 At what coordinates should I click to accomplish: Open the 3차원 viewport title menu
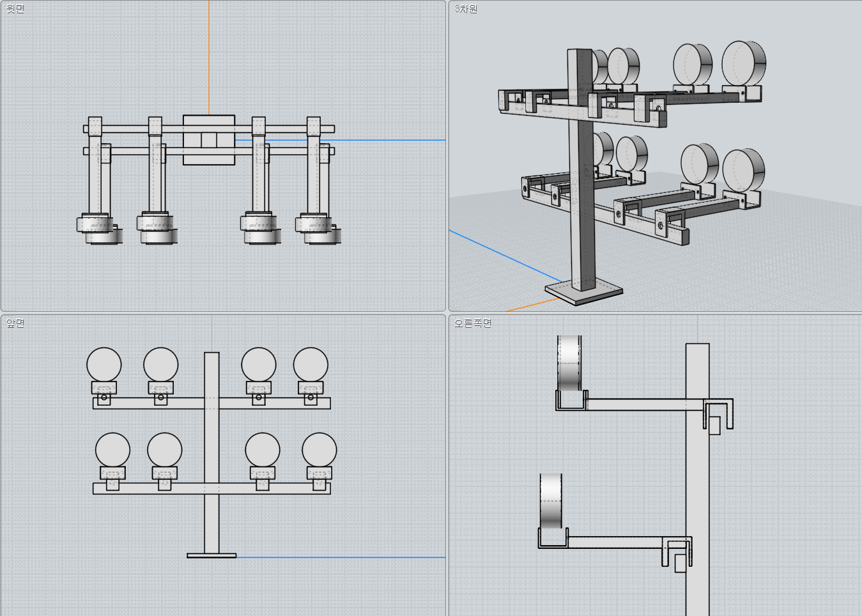(466, 9)
